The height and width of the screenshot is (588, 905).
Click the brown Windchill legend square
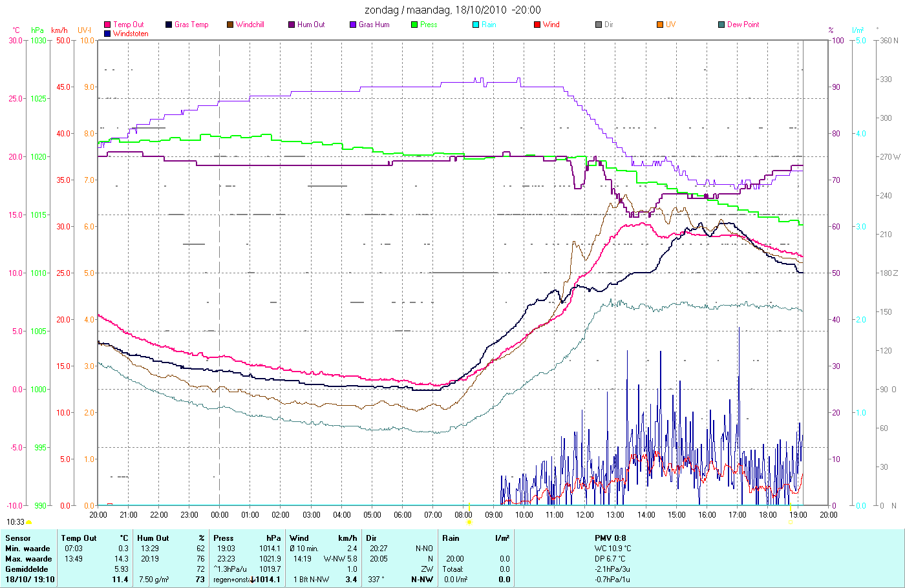click(230, 25)
